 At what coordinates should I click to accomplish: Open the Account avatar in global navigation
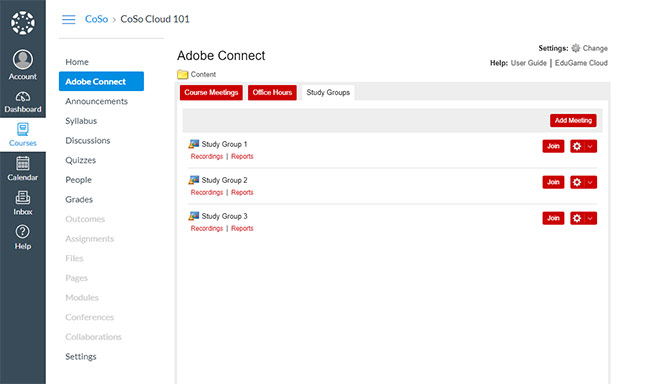click(23, 59)
